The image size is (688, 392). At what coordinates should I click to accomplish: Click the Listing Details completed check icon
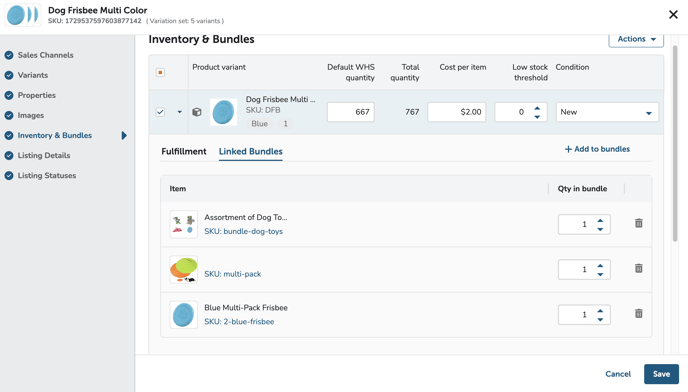click(x=9, y=155)
